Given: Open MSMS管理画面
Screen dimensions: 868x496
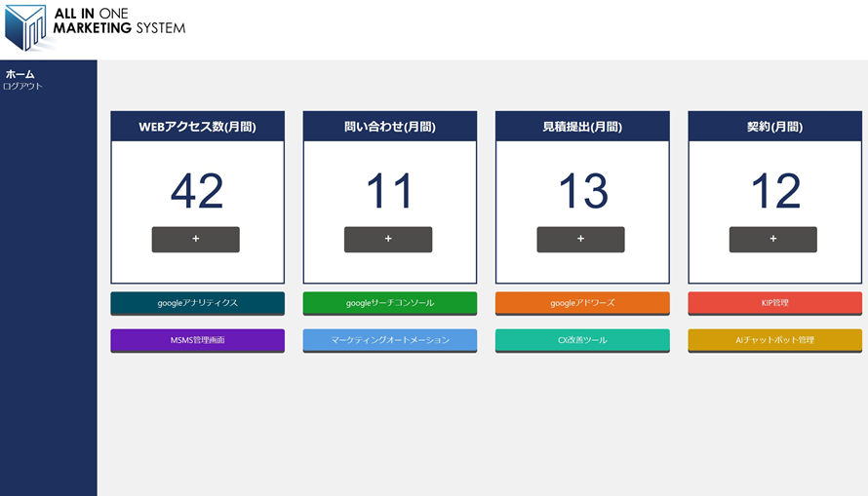Looking at the screenshot, I should pyautogui.click(x=198, y=341).
